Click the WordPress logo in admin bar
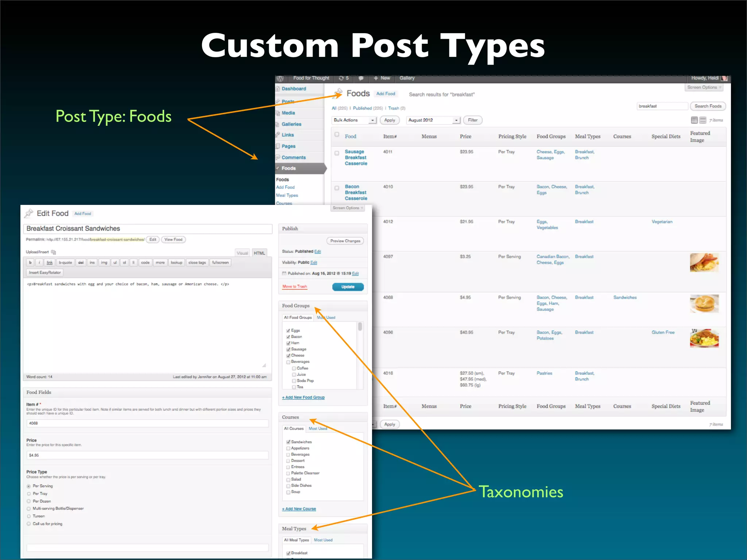This screenshot has height=560, width=747. tap(280, 78)
